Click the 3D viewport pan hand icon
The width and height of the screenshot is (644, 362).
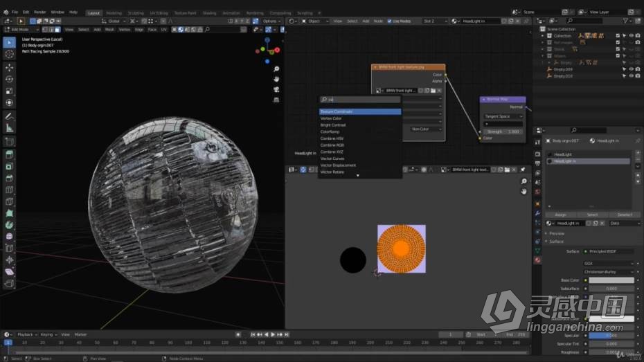coord(276,79)
